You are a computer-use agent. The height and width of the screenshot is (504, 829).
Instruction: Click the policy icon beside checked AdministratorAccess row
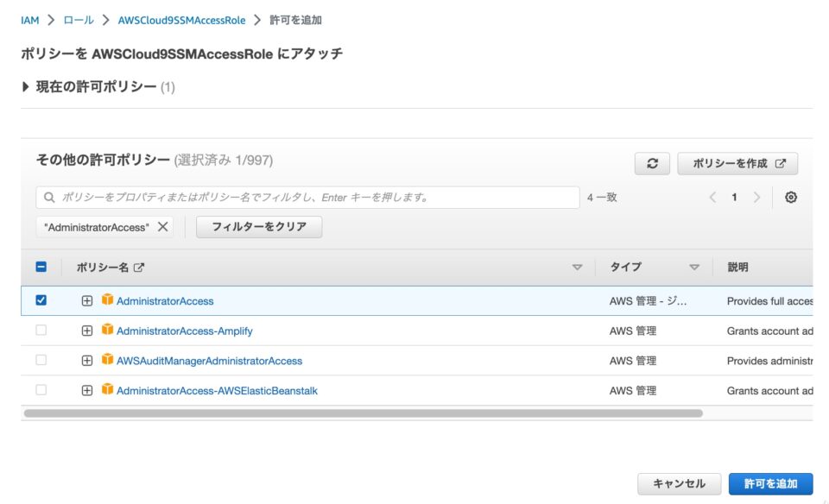107,299
